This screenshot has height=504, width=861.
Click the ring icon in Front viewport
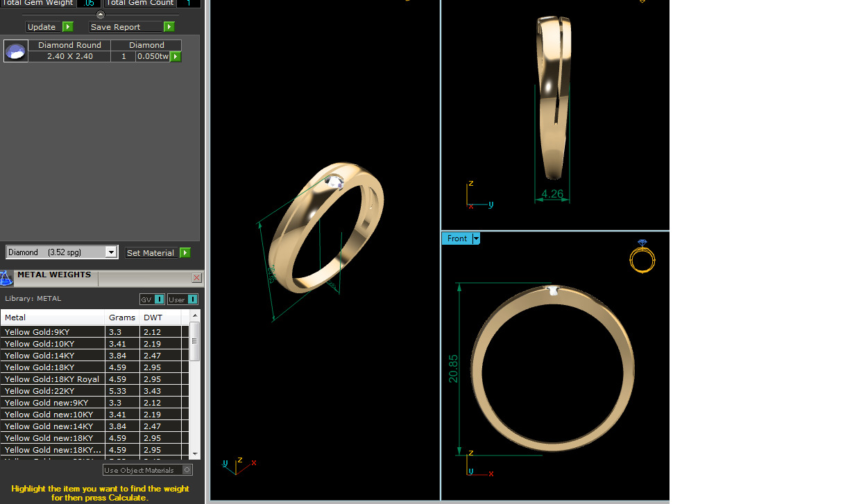(642, 256)
